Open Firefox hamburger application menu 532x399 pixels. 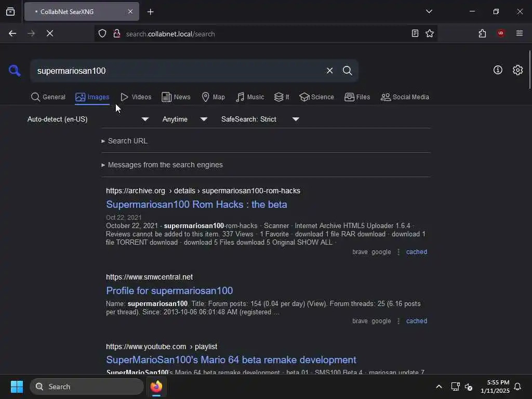[519, 33]
